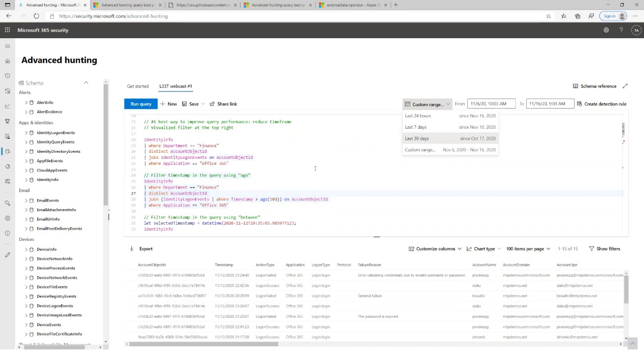Open the Chart type dropdown

click(484, 249)
